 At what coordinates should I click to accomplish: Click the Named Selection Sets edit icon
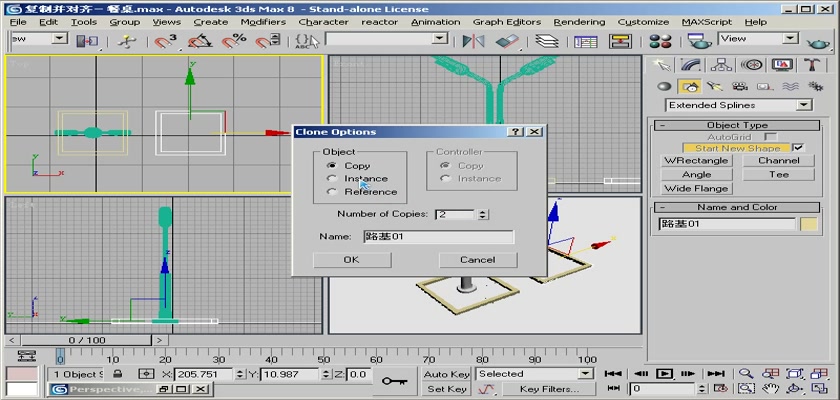coord(307,41)
